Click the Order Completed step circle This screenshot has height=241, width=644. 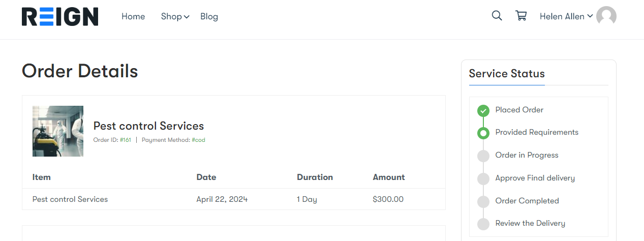(x=483, y=201)
